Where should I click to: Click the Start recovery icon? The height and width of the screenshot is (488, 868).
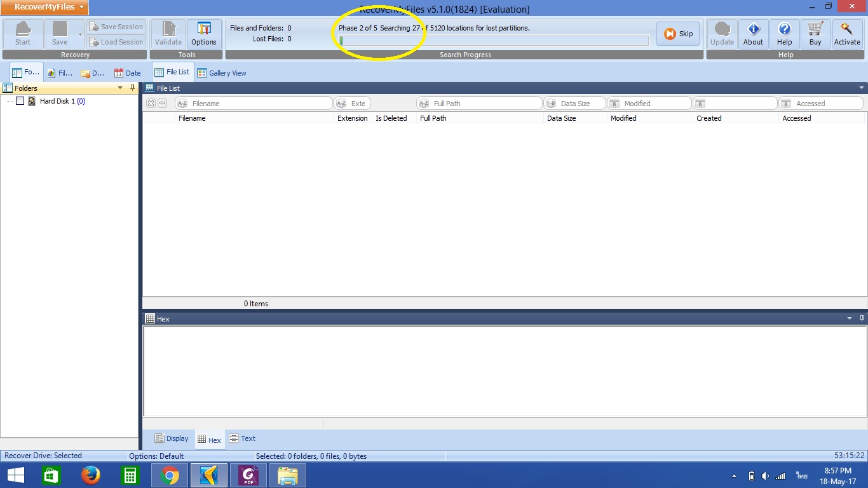tap(23, 34)
